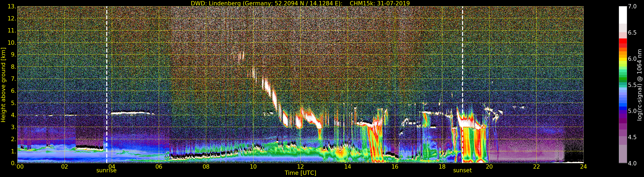Click colorbar label '5.5'
The width and height of the screenshot is (644, 177).
(632, 85)
